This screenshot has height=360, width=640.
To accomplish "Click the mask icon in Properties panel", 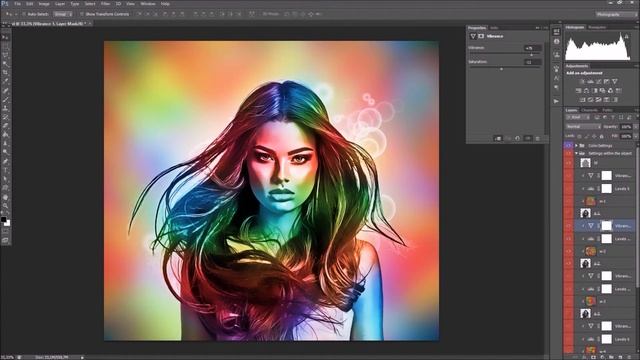I will [x=481, y=36].
